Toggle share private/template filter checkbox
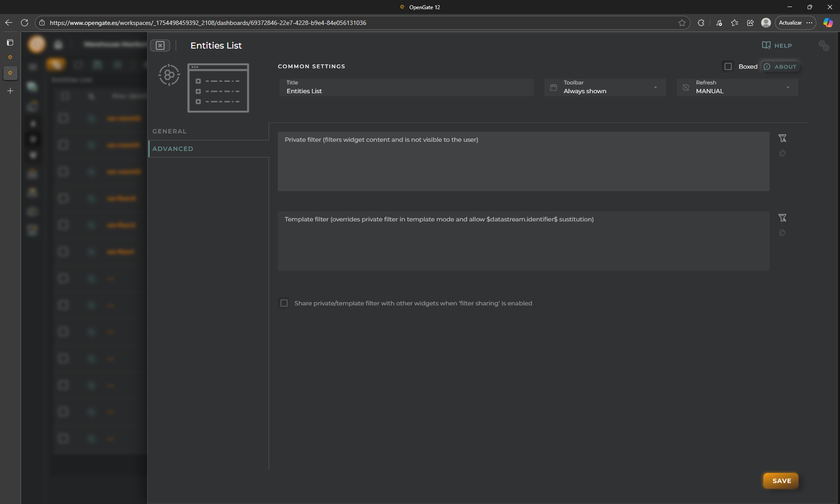The image size is (840, 504). point(284,303)
